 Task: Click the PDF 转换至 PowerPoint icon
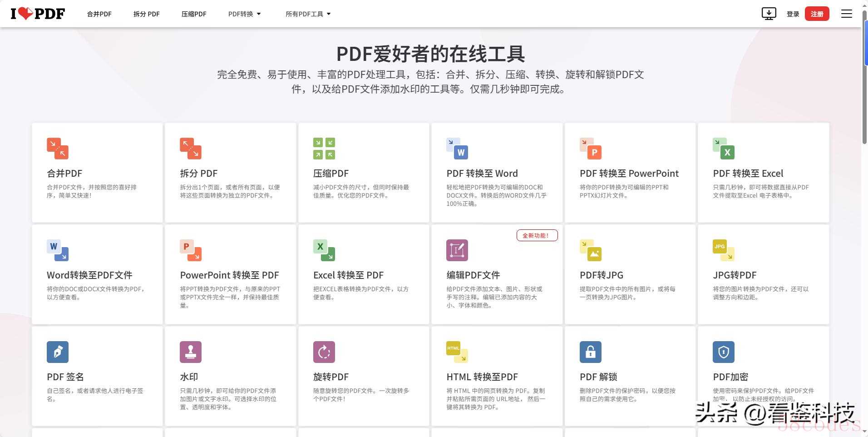pos(591,149)
